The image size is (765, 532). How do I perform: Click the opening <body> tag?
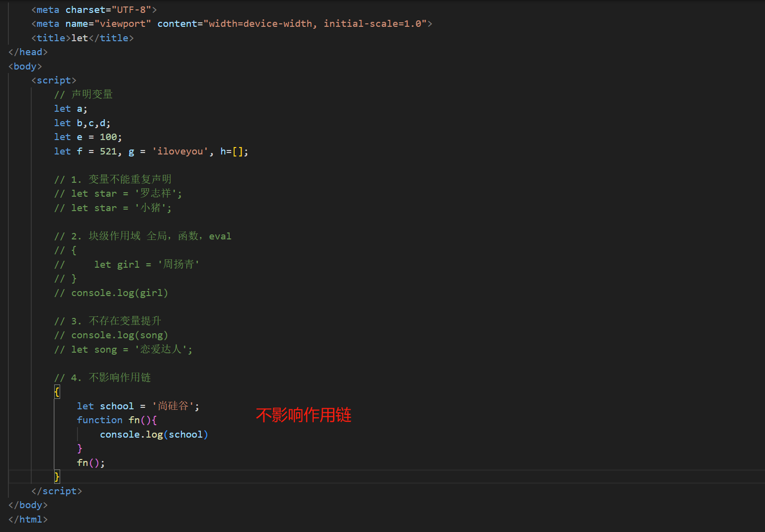pyautogui.click(x=25, y=67)
